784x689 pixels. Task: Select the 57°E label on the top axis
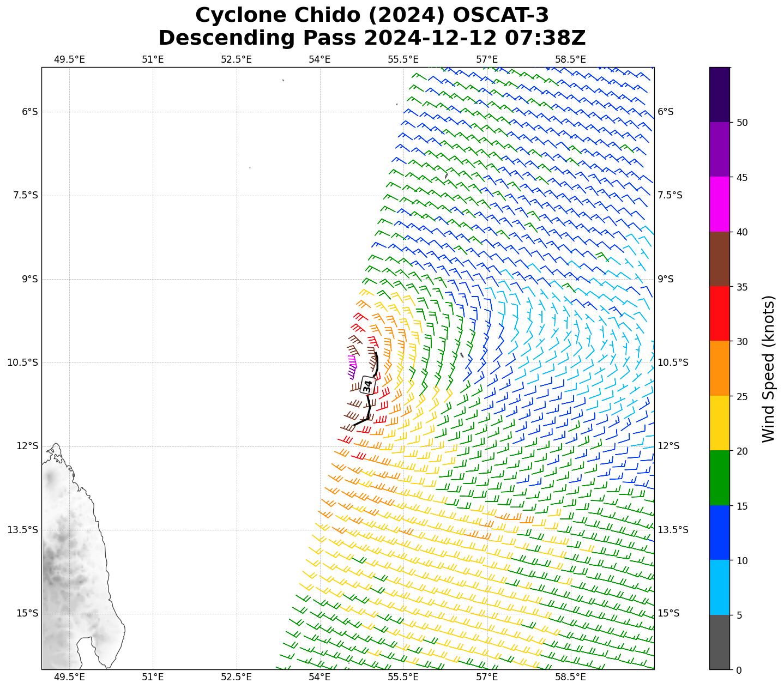click(487, 59)
